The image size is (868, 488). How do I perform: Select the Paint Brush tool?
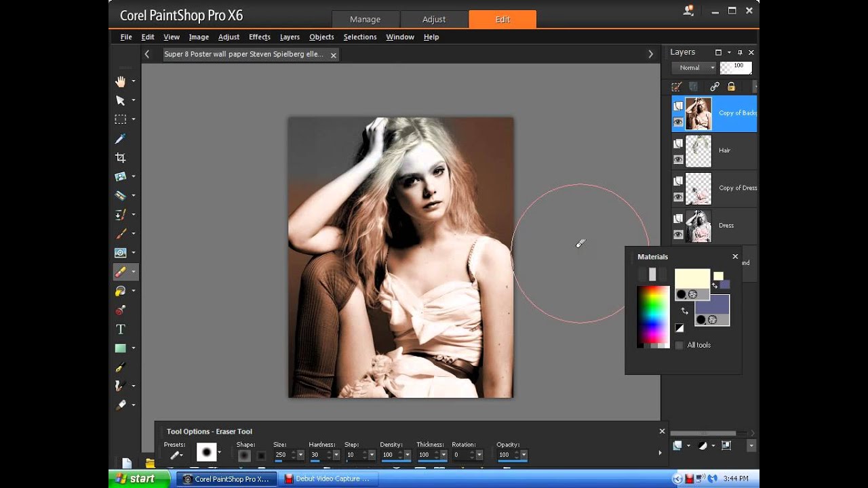click(121, 233)
